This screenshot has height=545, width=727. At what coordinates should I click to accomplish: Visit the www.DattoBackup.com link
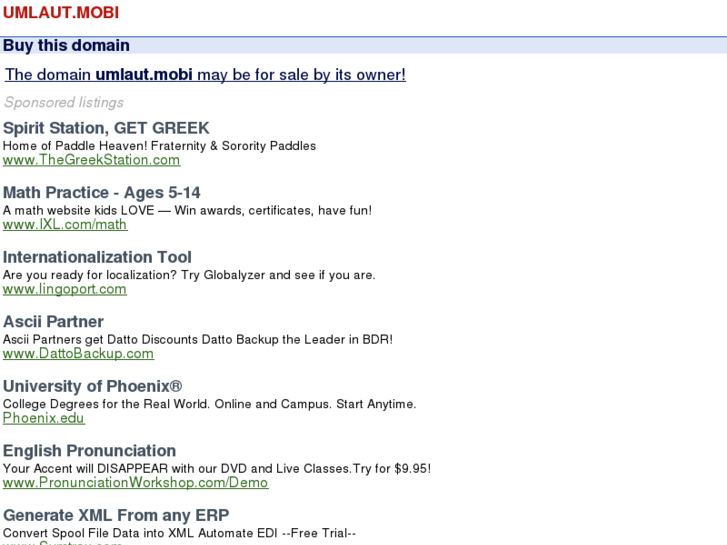[78, 353]
